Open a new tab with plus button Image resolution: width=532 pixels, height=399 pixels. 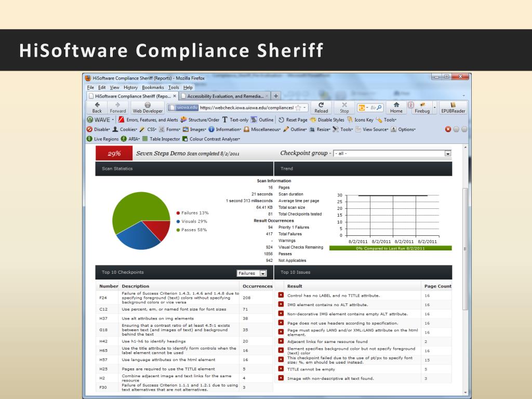(276, 96)
